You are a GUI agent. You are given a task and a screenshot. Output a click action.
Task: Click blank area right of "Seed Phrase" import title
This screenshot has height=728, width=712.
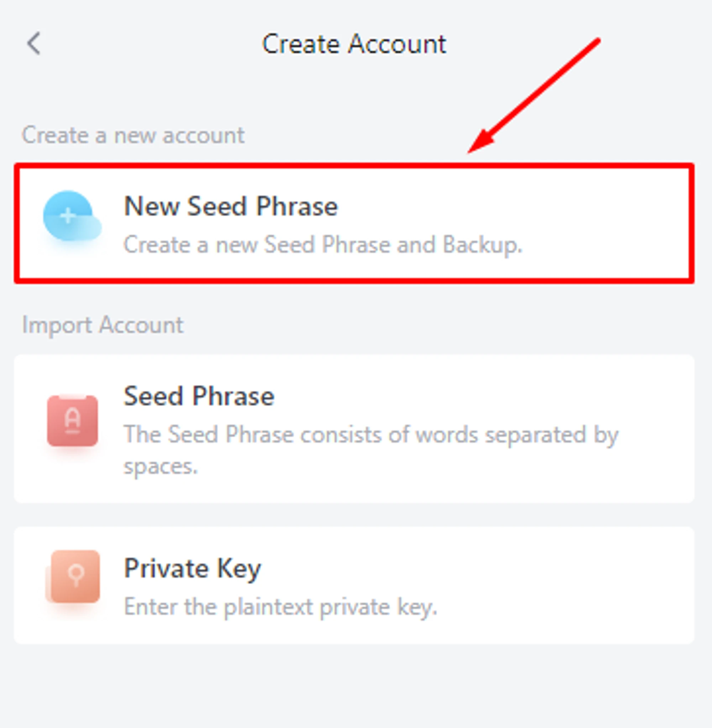486,396
